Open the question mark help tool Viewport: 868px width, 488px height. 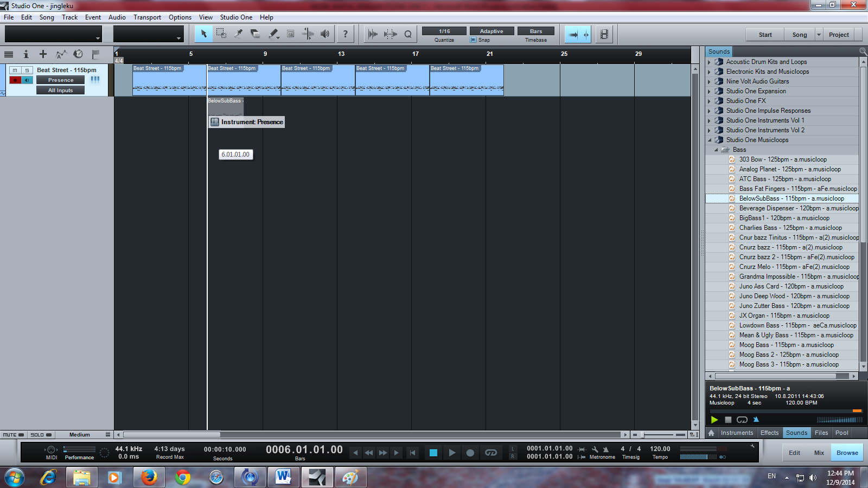tap(345, 34)
